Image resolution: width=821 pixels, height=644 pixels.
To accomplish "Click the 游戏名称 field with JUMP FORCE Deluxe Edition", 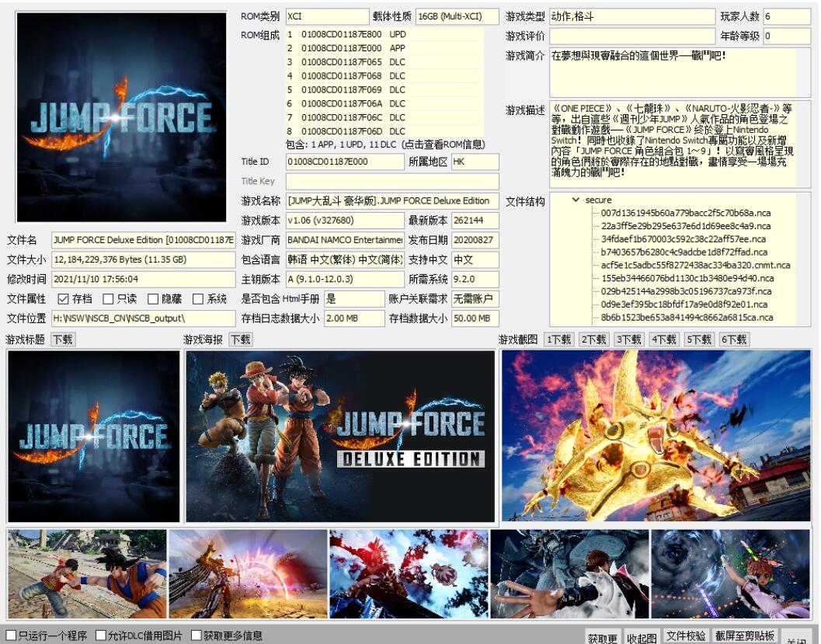I will click(392, 201).
